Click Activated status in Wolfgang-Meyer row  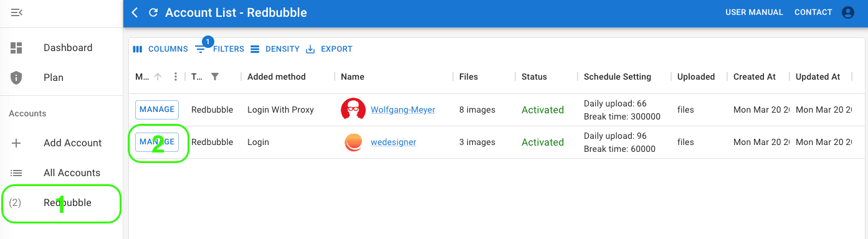[x=543, y=110]
